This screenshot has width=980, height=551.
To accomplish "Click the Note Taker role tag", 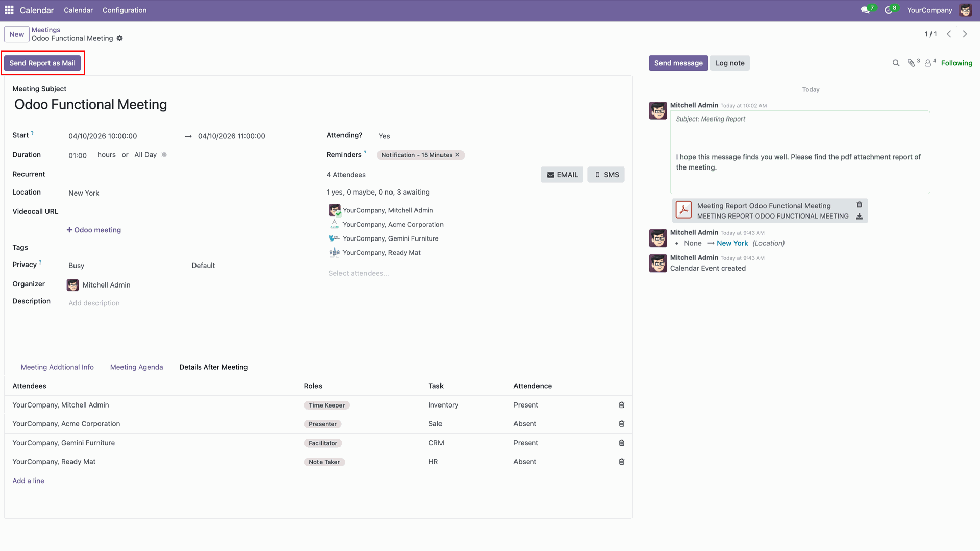I will (x=324, y=462).
